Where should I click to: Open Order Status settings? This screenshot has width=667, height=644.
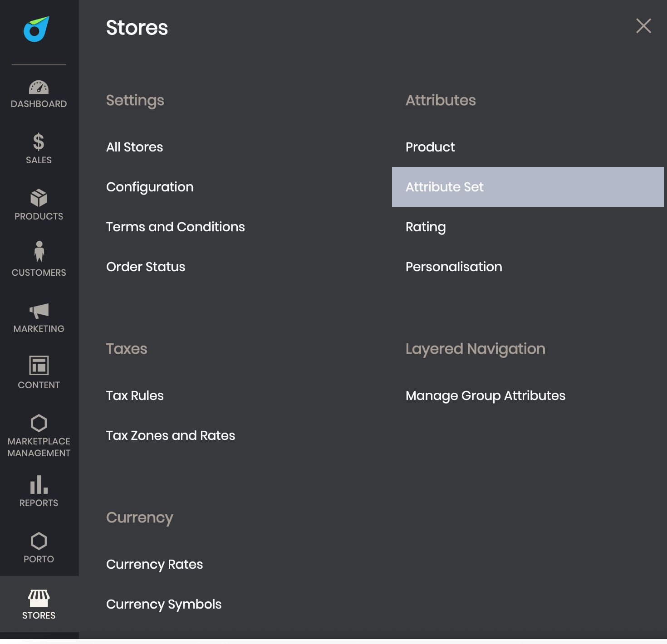tap(145, 267)
